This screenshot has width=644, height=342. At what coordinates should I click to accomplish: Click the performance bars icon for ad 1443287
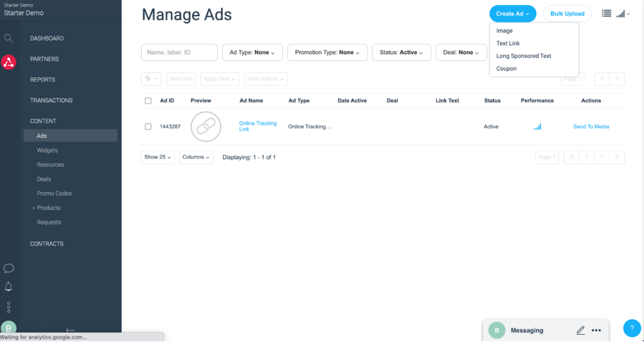537,127
